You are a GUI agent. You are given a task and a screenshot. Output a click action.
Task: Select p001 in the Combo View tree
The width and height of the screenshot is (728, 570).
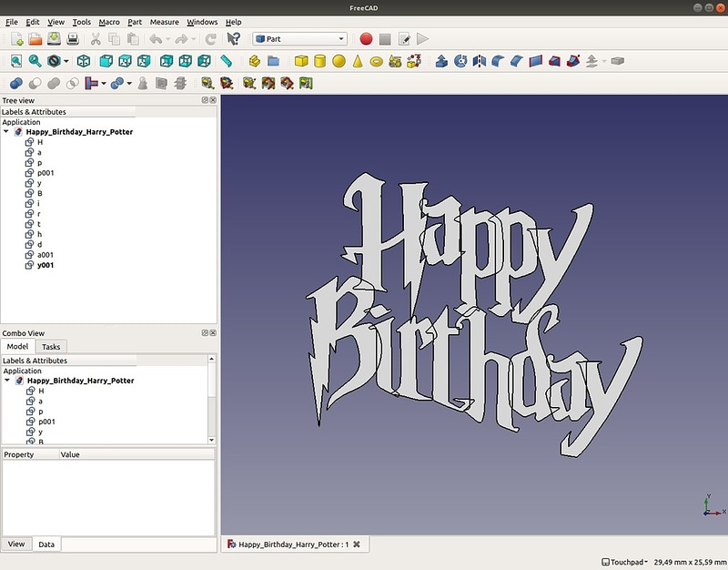[x=47, y=422]
